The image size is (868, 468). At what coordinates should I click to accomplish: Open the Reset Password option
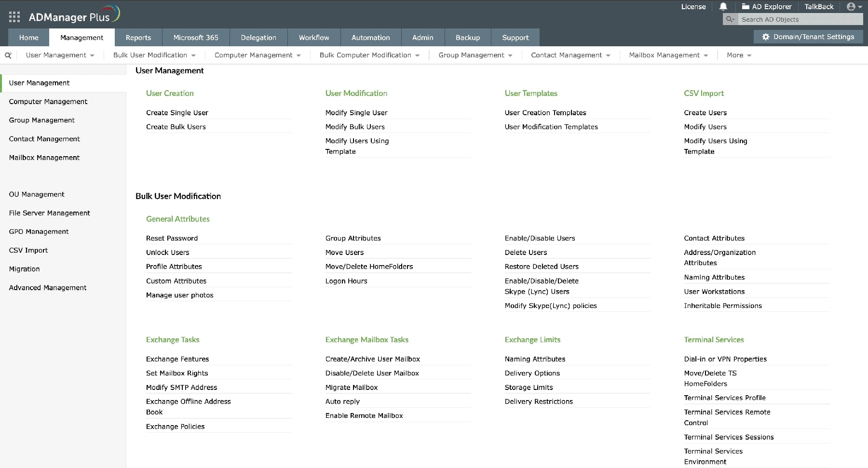tap(172, 238)
